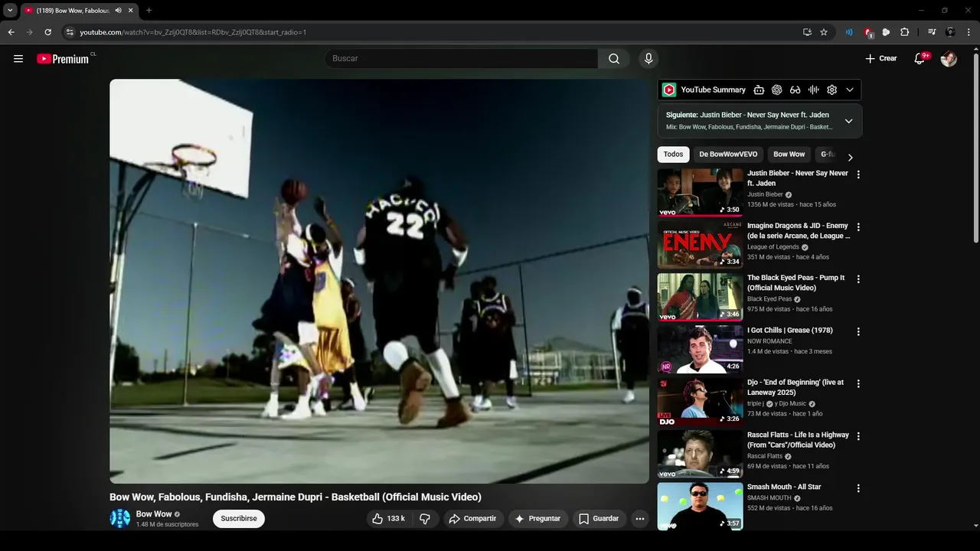Image resolution: width=980 pixels, height=551 pixels.
Task: Open Black Eyed Peas Pump It thumbnail
Action: coord(700,297)
